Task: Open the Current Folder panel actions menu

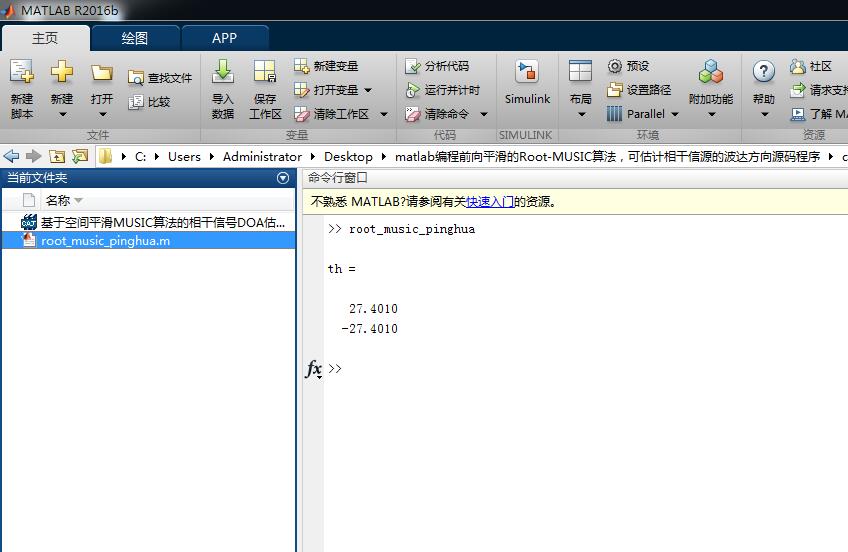Action: 283,178
